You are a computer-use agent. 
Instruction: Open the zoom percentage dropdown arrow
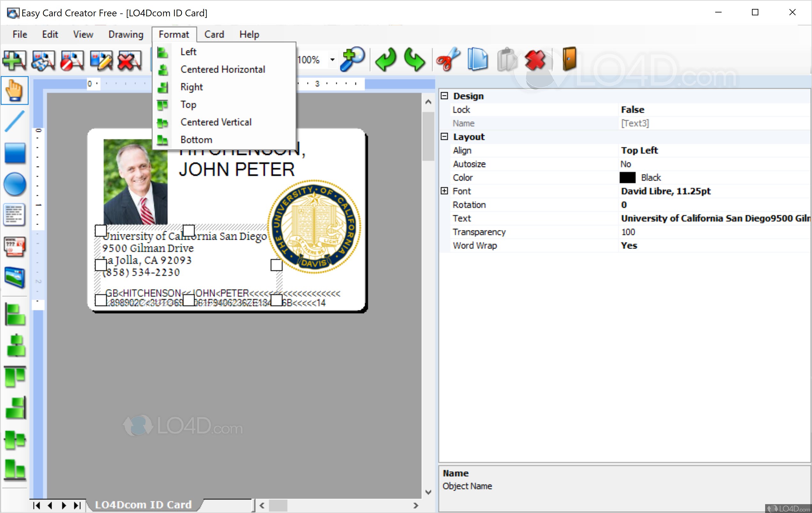pos(332,60)
